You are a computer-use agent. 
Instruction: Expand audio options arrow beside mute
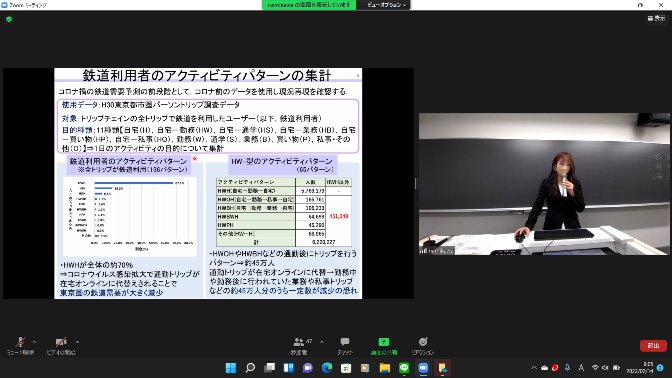tap(34, 342)
